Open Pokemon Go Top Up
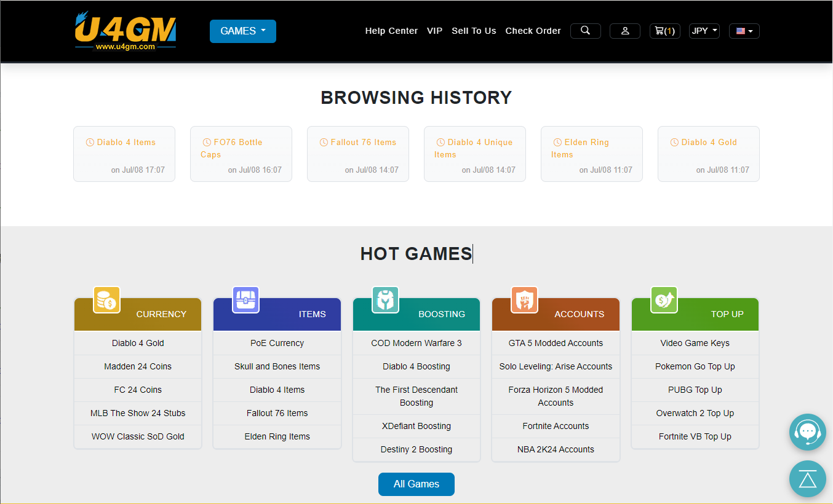 click(695, 366)
